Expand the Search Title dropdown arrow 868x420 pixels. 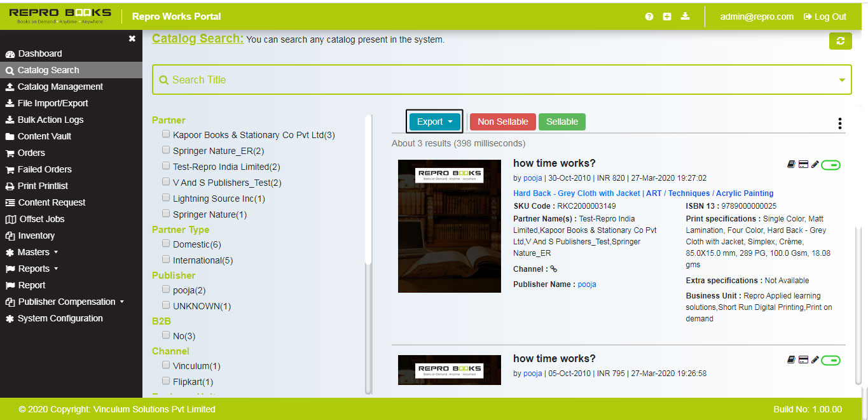click(x=842, y=80)
